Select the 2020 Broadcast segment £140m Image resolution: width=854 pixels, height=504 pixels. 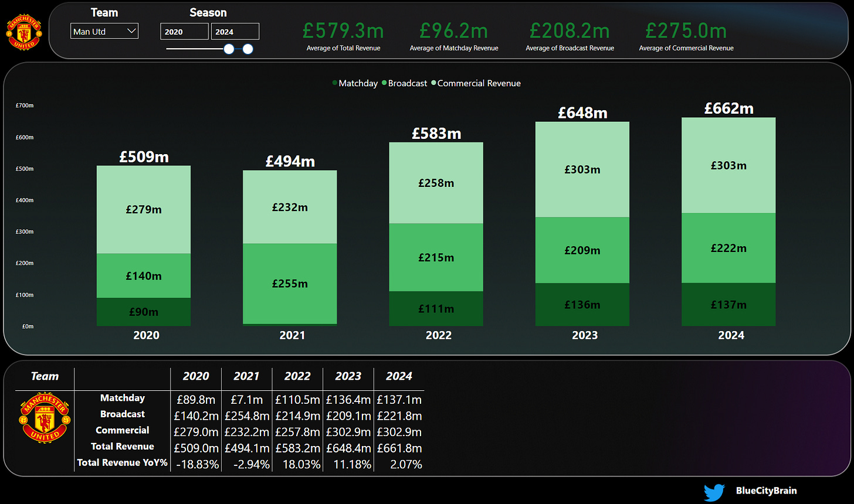tap(144, 275)
